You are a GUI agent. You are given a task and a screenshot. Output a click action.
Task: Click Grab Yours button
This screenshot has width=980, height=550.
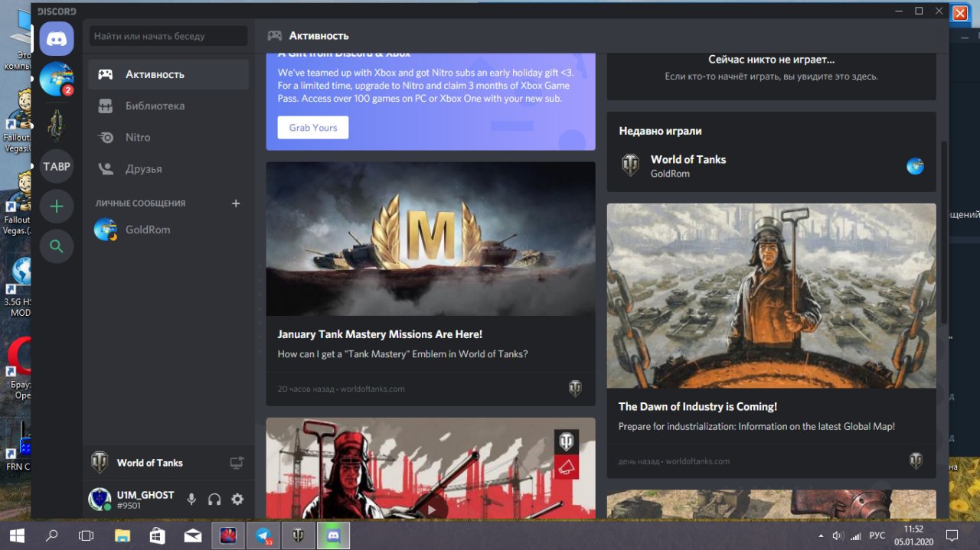(x=313, y=128)
